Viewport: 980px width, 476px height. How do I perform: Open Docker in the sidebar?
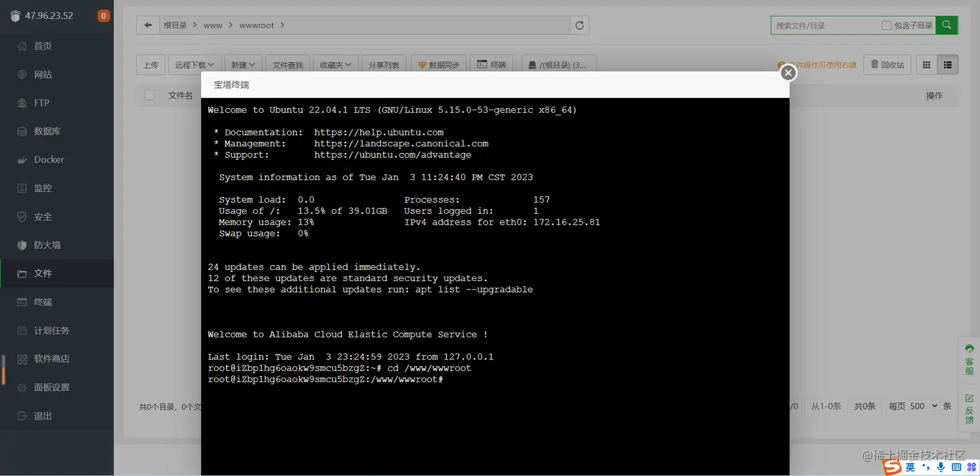tap(49, 160)
